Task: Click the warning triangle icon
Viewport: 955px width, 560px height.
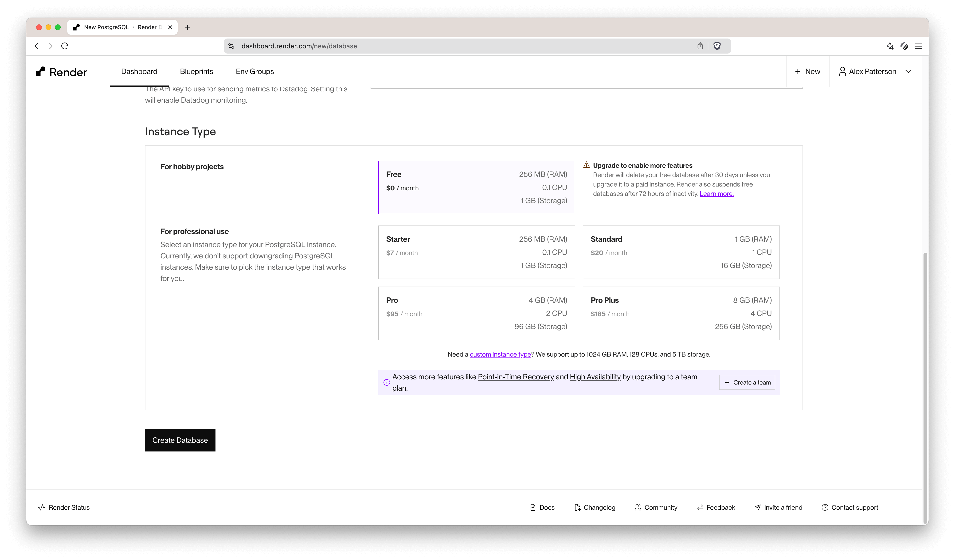Action: tap(586, 165)
